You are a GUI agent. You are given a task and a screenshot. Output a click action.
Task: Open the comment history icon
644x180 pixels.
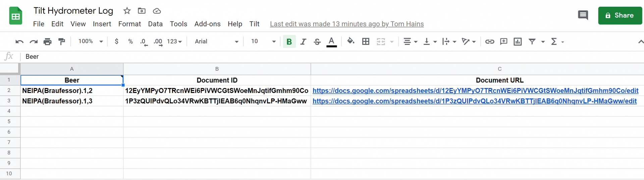(583, 15)
